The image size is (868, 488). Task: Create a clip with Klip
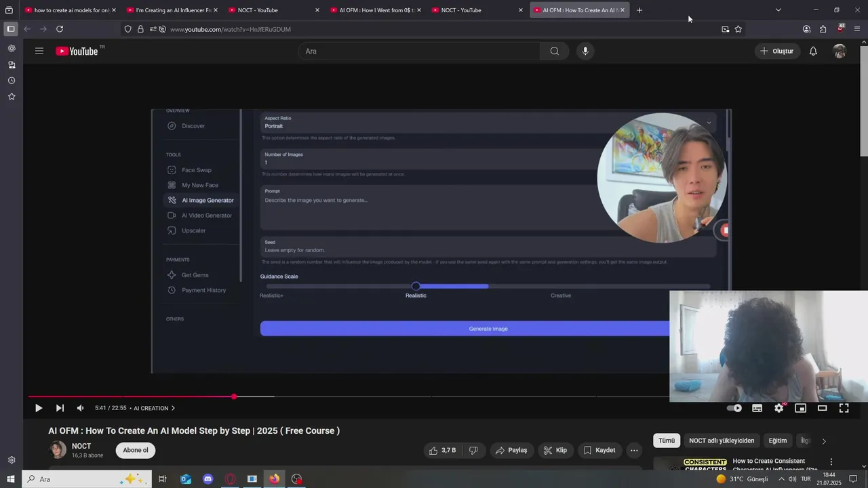click(x=555, y=450)
